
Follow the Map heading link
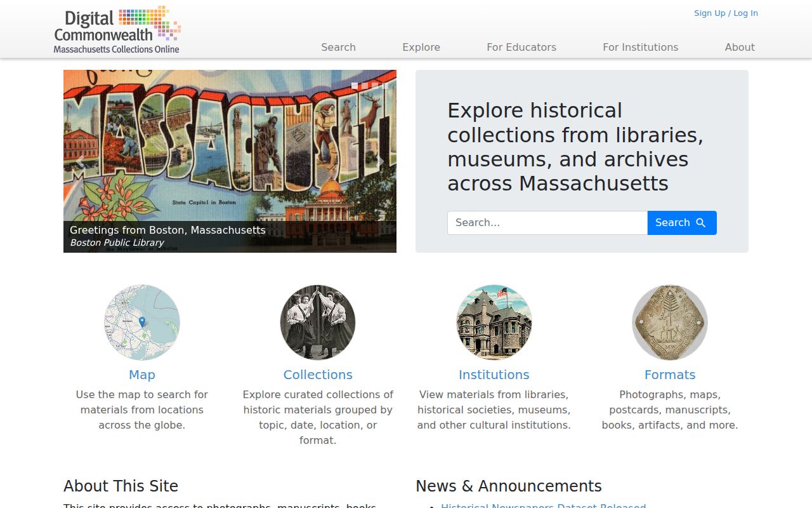(142, 375)
